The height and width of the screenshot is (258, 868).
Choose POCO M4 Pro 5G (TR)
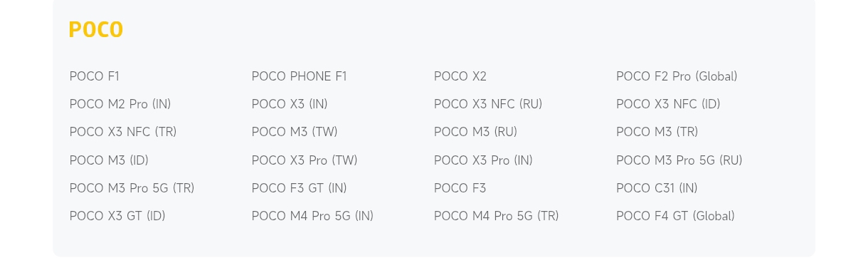pos(497,216)
